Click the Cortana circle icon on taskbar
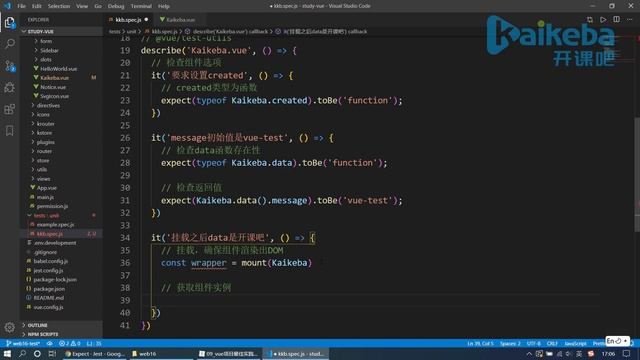The height and width of the screenshot is (360, 640). (37, 354)
